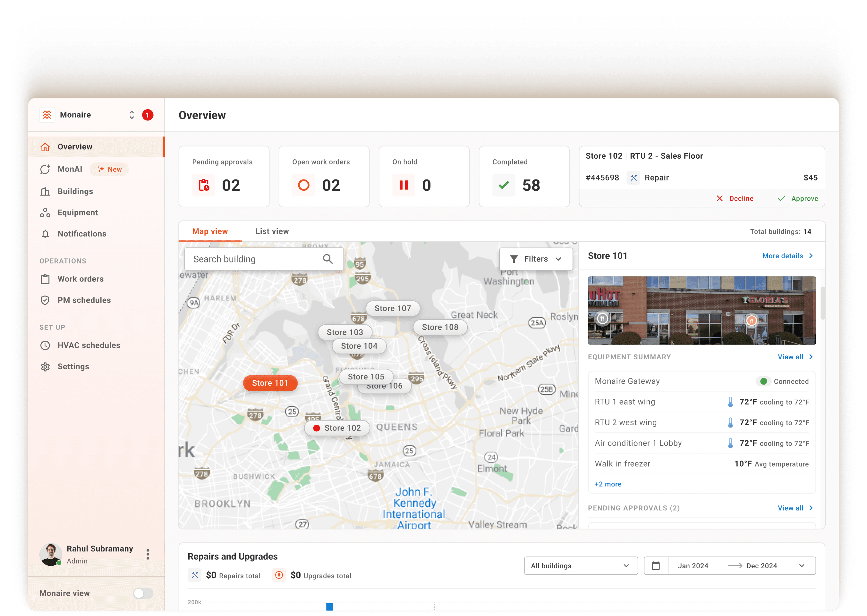Click the calendar icon in date range
The image size is (867, 616).
pyautogui.click(x=656, y=566)
